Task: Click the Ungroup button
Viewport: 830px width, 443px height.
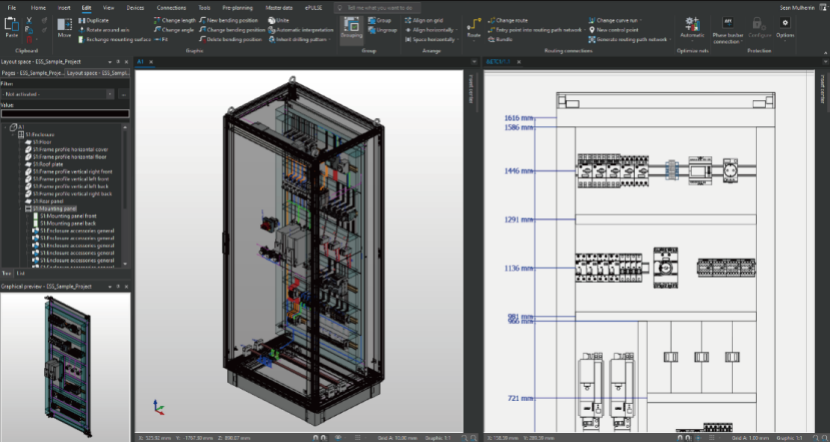Action: coord(383,30)
